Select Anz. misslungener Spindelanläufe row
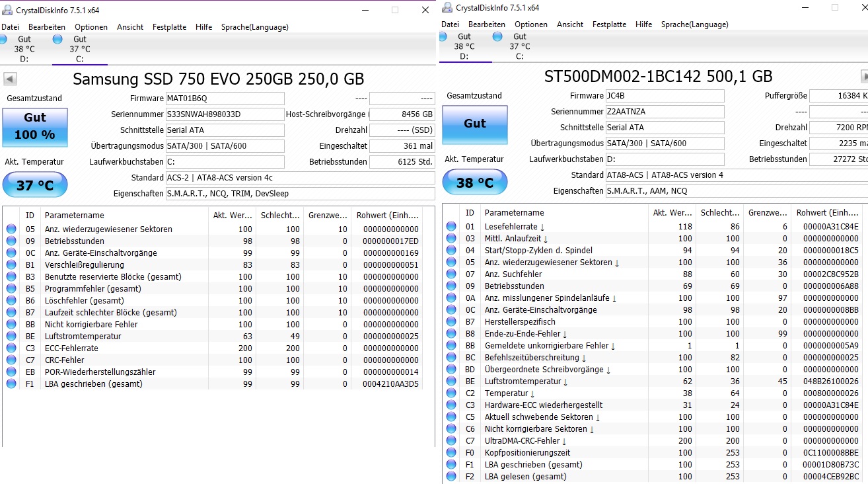 (653, 298)
